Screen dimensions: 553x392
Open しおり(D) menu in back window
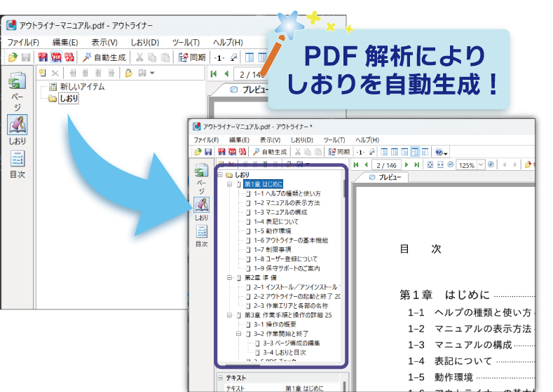[x=145, y=43]
